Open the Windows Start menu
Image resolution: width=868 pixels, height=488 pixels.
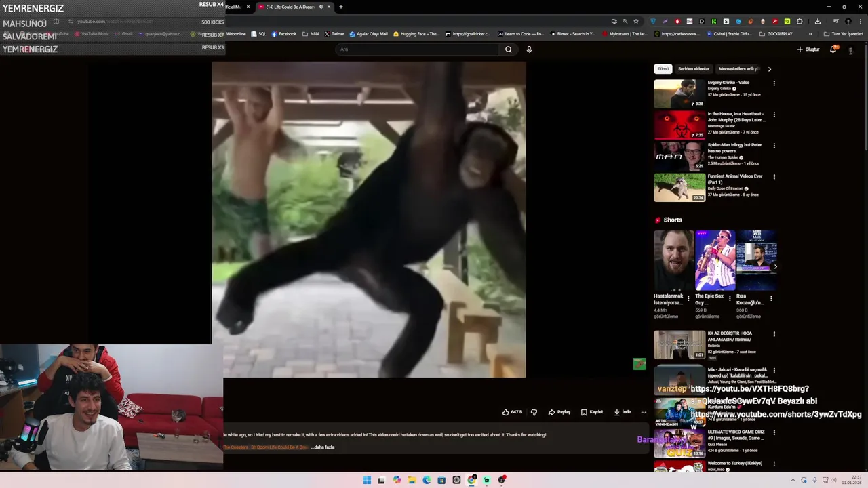point(367,480)
